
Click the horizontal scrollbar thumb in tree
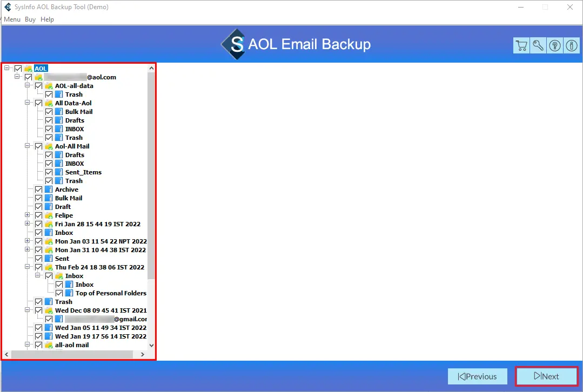72,354
